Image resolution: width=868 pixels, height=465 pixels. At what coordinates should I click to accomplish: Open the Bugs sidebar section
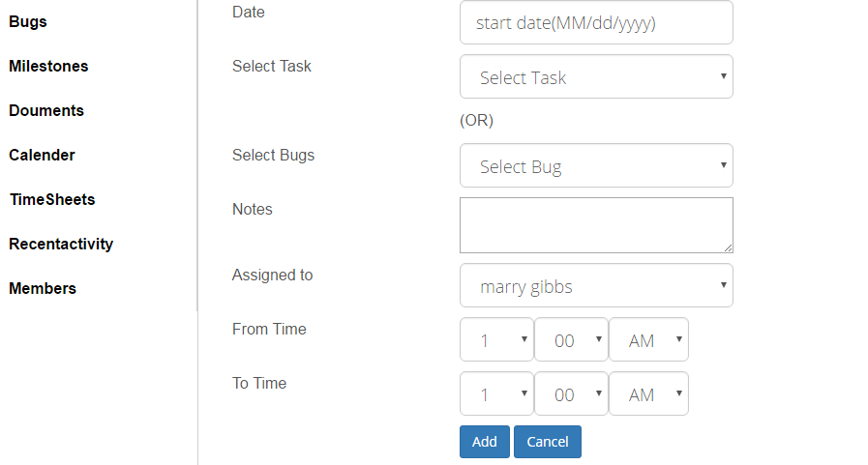[28, 22]
